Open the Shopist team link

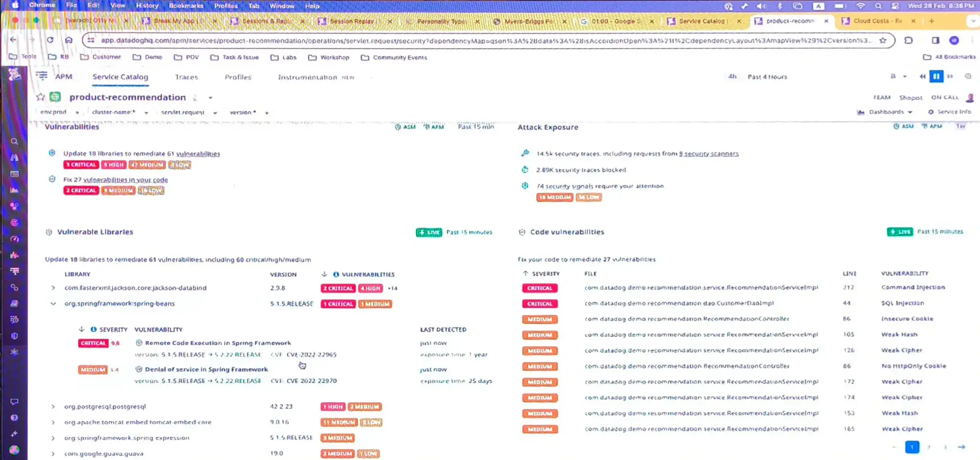910,97
